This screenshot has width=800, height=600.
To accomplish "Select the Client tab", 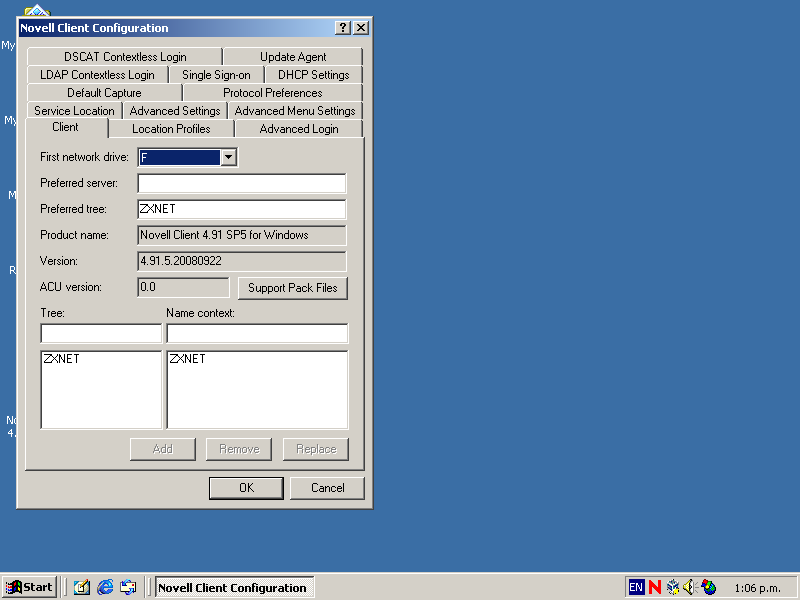I will [66, 128].
